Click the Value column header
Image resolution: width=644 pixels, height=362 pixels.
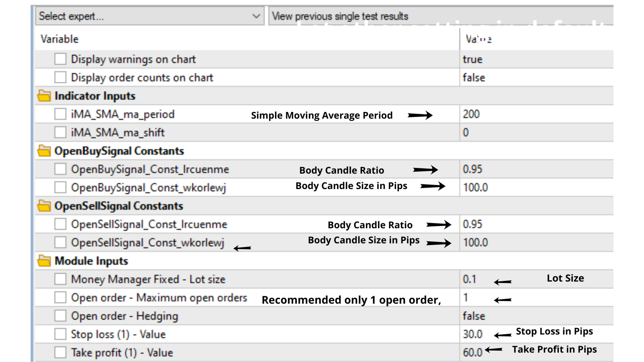(479, 39)
